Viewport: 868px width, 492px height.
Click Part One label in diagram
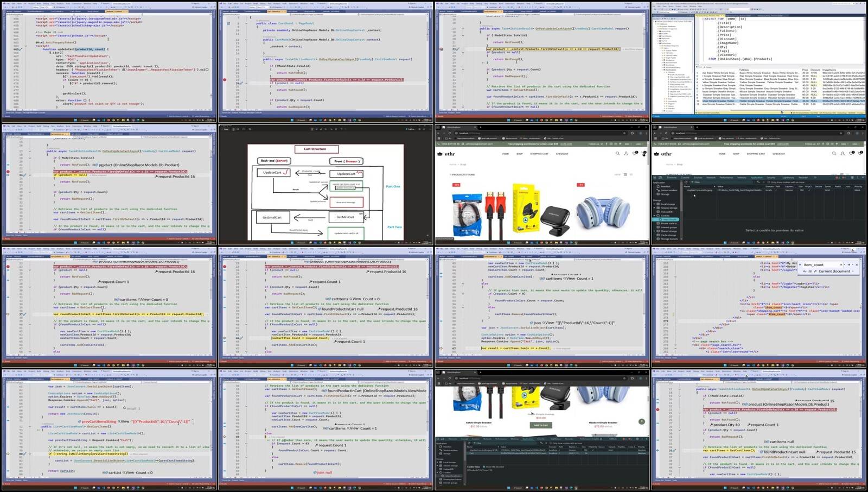click(393, 186)
